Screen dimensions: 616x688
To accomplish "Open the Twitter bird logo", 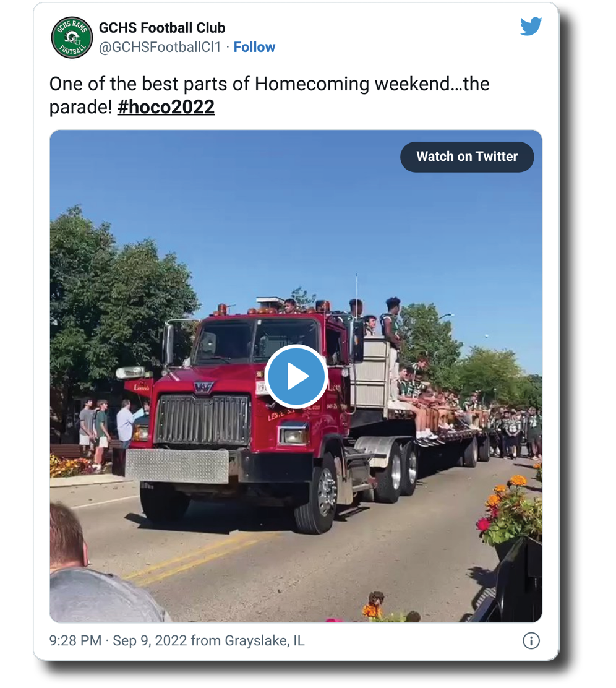I will tap(531, 27).
